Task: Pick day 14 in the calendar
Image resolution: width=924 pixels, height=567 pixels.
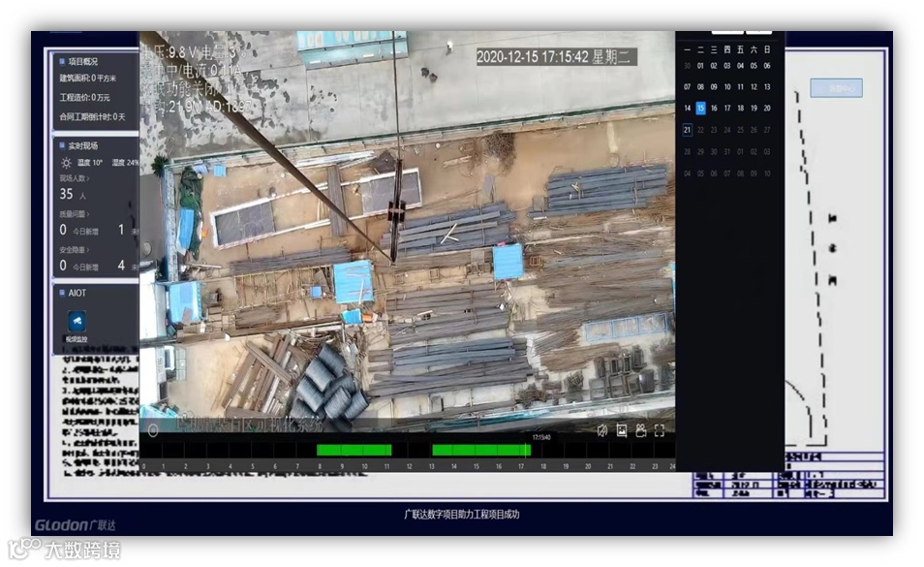Action: coord(687,109)
